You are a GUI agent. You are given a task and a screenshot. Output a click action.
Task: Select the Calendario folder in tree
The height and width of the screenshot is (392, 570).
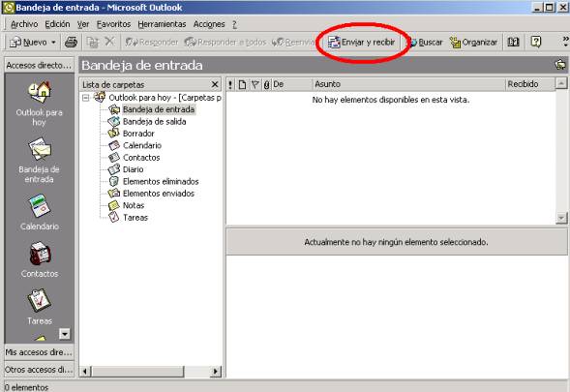tap(135, 145)
